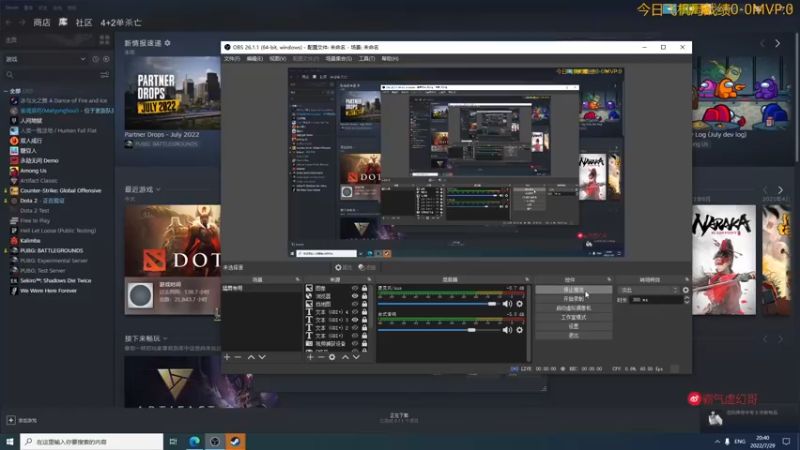This screenshot has height=450, width=800.
Task: Move scene up in OBS scenes list
Action: pyautogui.click(x=251, y=357)
